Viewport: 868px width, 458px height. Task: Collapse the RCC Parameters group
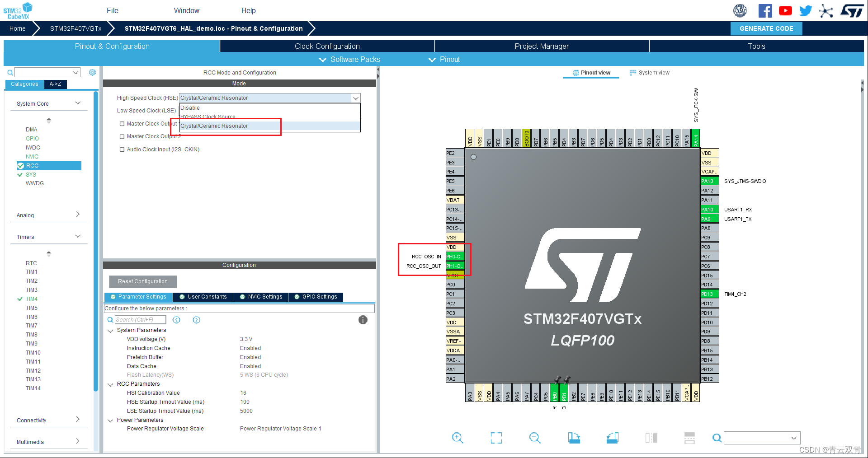110,384
